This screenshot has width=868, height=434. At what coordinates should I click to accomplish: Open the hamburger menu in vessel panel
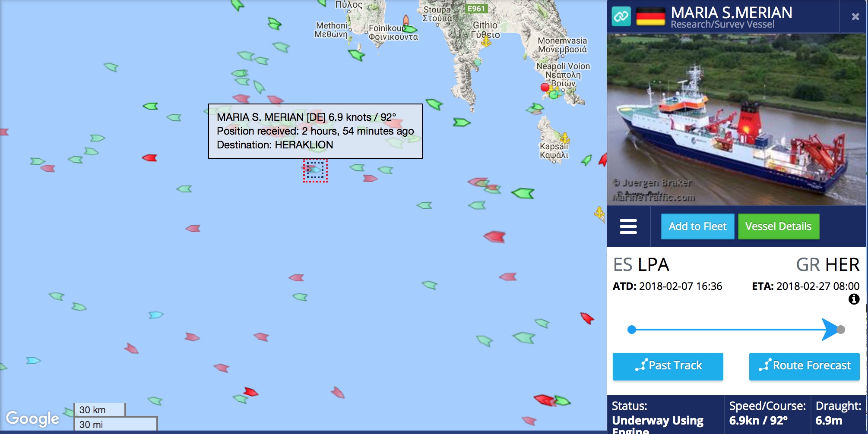click(x=628, y=226)
